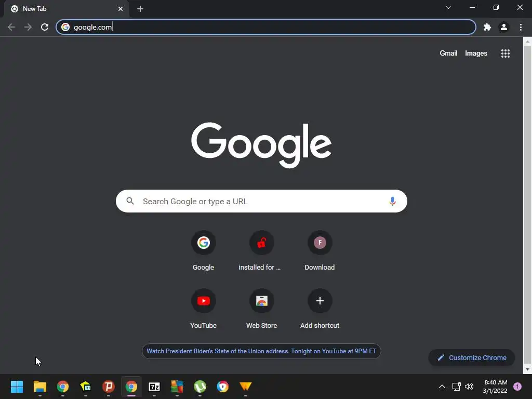Close the New Tab tab

[121, 9]
